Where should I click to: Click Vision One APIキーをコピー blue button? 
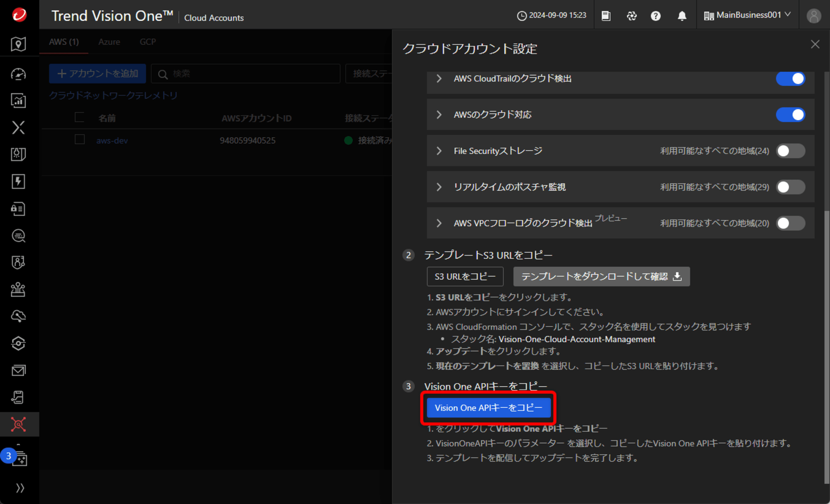pos(488,408)
